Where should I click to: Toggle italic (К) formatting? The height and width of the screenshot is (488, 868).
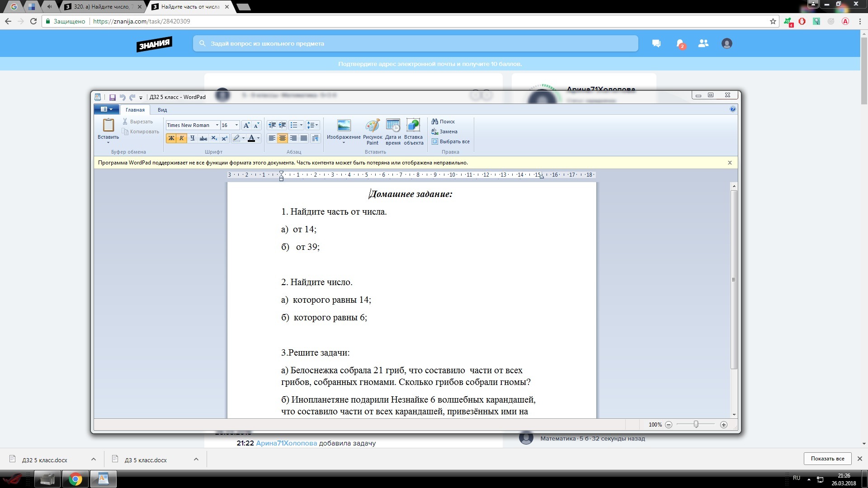click(x=182, y=138)
